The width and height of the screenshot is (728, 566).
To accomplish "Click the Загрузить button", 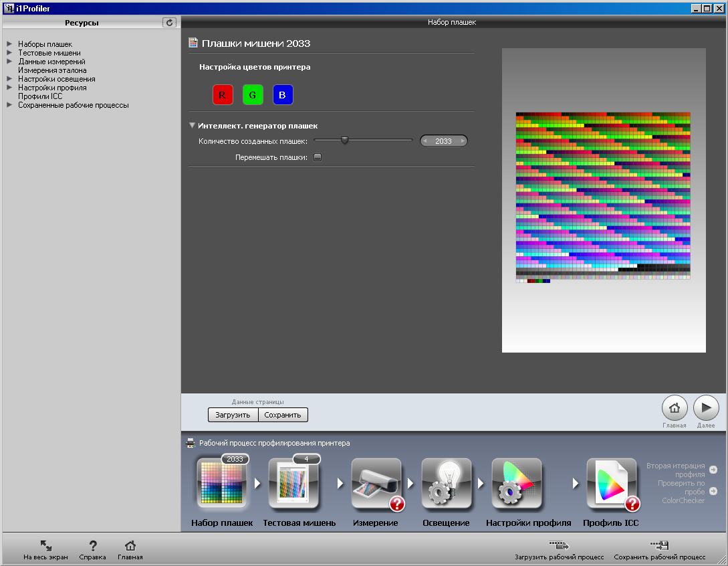I will pos(233,415).
